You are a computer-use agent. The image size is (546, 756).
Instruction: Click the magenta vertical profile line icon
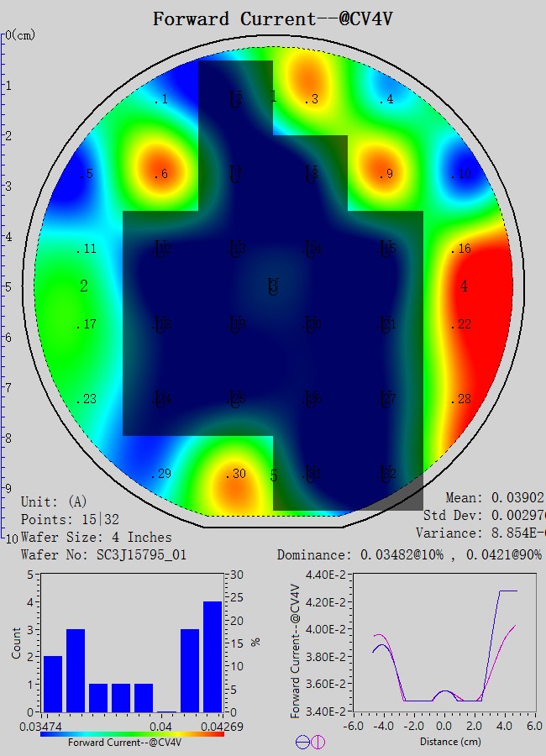[318, 742]
